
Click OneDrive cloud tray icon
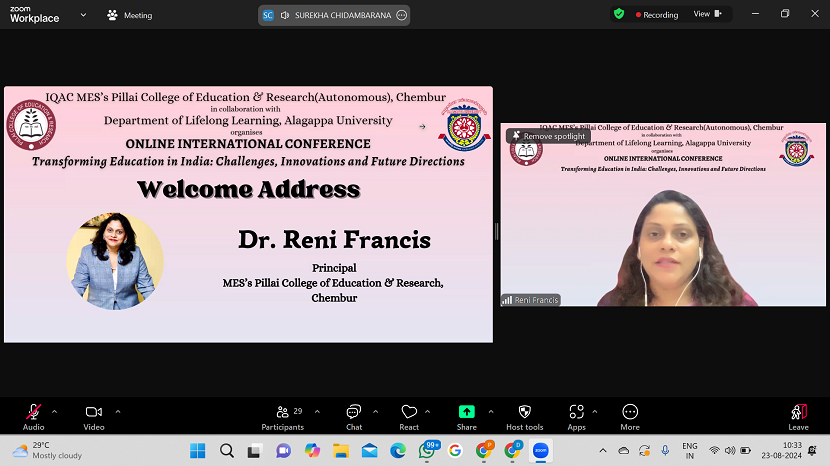click(624, 451)
